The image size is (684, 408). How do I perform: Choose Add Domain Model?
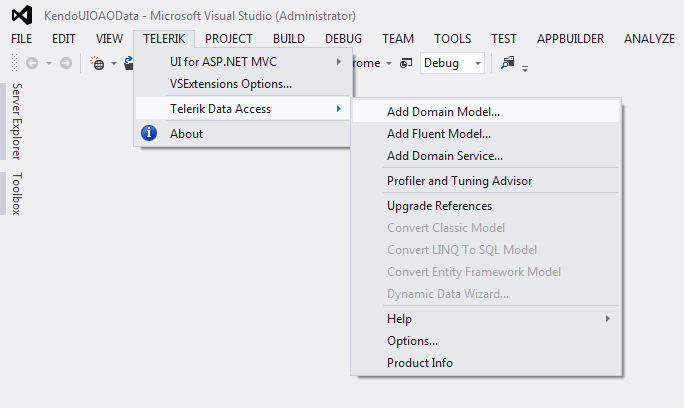486,112
